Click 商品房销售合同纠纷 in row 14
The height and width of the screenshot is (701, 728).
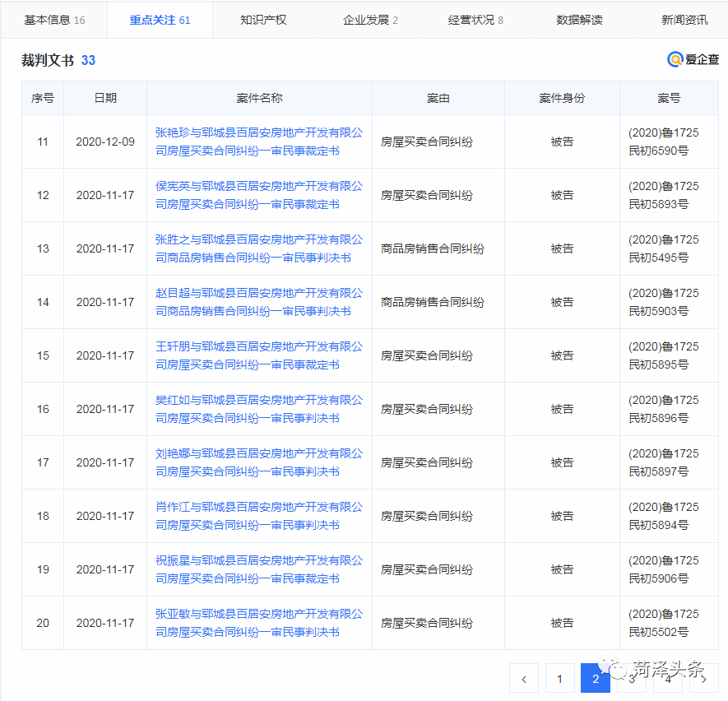point(432,302)
